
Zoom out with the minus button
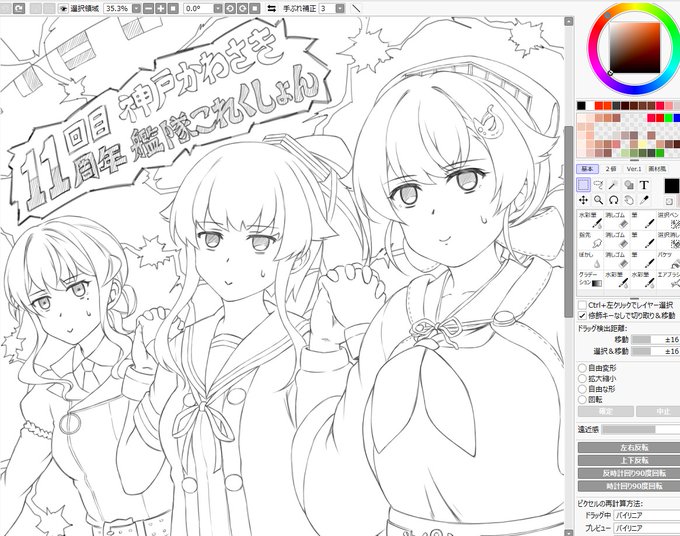click(x=148, y=8)
